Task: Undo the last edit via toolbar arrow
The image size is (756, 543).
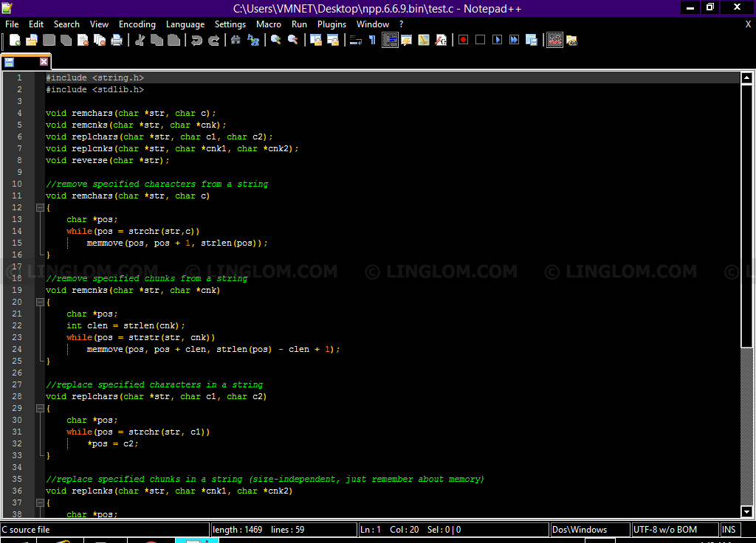Action: coord(196,41)
